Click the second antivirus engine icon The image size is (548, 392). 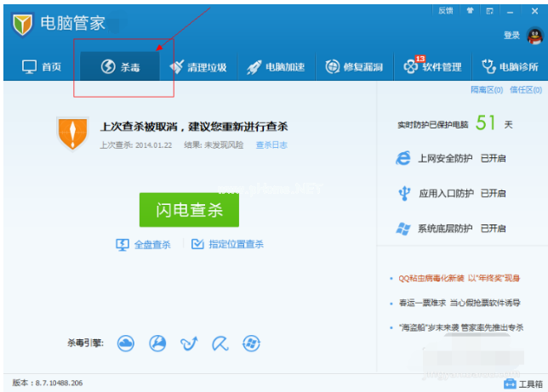(x=157, y=343)
